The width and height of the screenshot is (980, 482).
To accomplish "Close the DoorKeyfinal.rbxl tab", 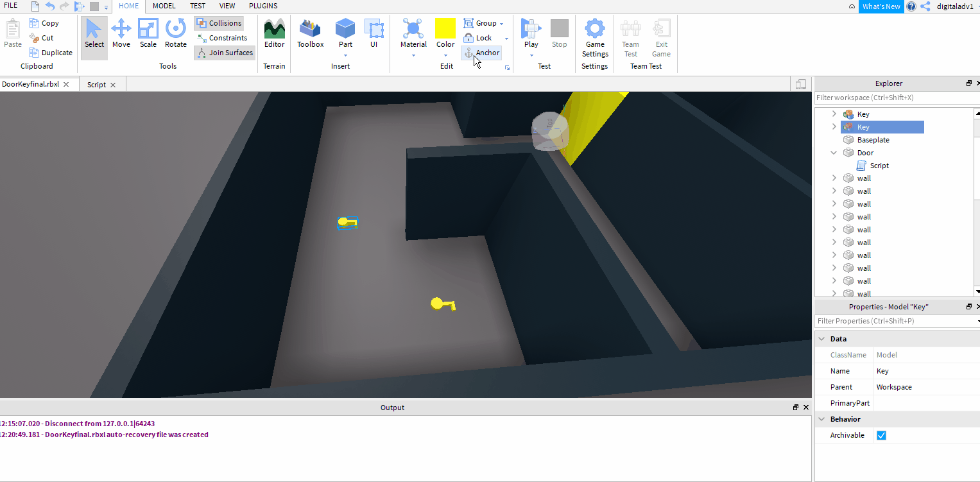I will (x=66, y=85).
